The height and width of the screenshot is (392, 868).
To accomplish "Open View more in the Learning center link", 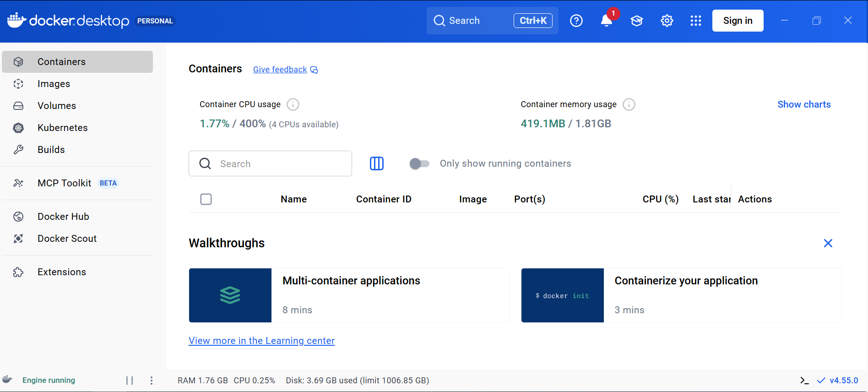I will [261, 341].
